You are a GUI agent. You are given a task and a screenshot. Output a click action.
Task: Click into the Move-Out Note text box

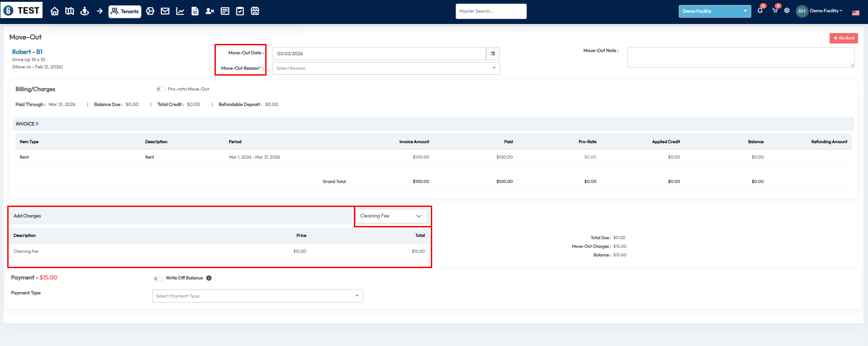740,58
